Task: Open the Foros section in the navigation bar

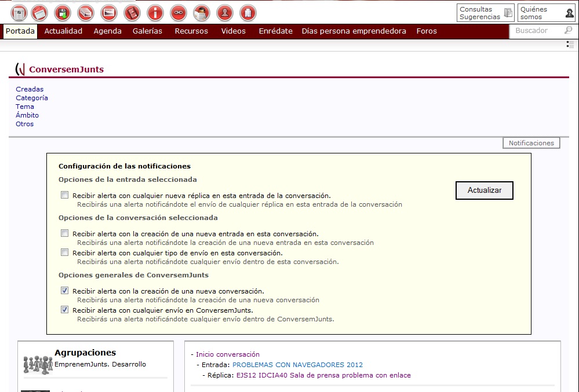Action: (x=427, y=31)
